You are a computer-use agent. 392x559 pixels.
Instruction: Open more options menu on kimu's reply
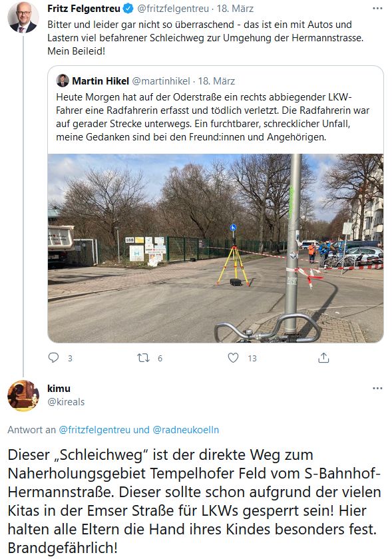pos(377,388)
